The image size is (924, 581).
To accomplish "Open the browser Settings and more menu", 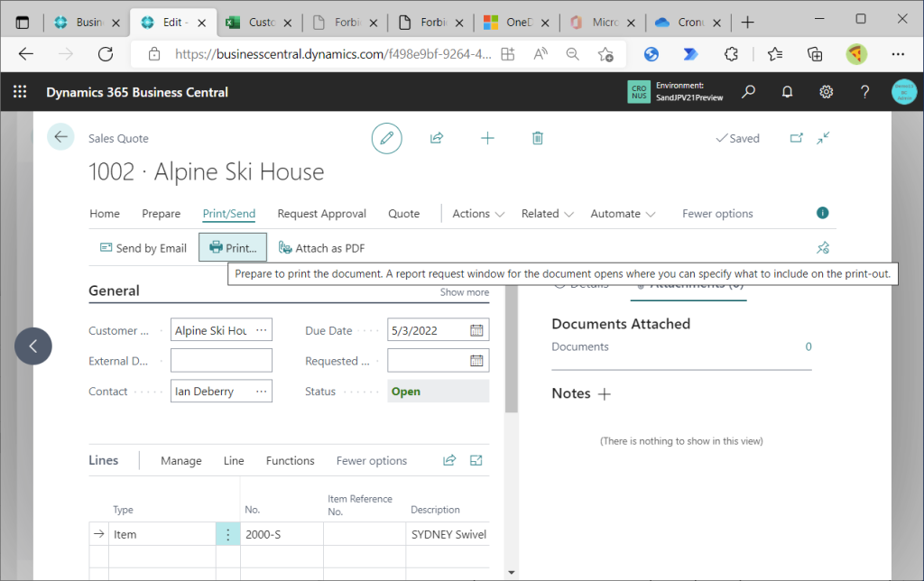I will tap(898, 54).
